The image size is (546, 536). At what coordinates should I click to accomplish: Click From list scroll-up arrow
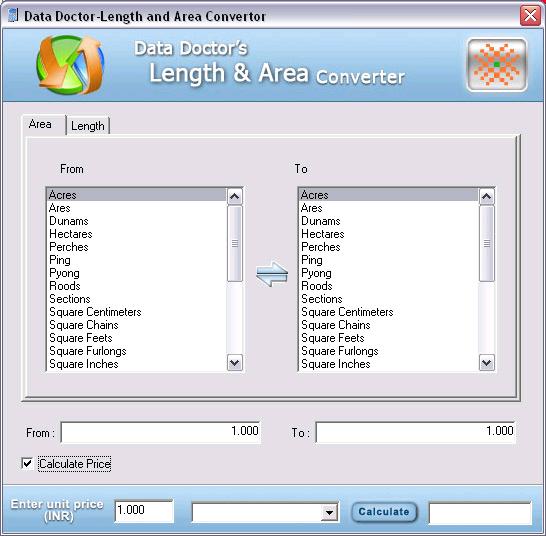[235, 197]
